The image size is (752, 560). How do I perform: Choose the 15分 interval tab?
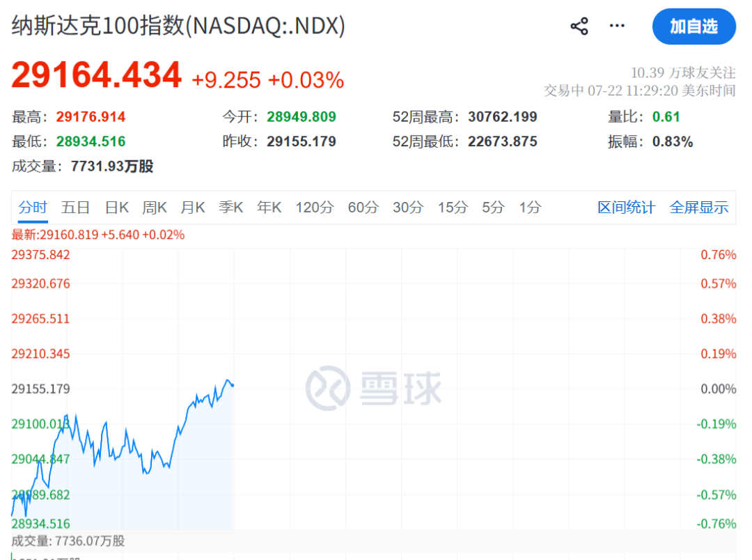coord(453,208)
